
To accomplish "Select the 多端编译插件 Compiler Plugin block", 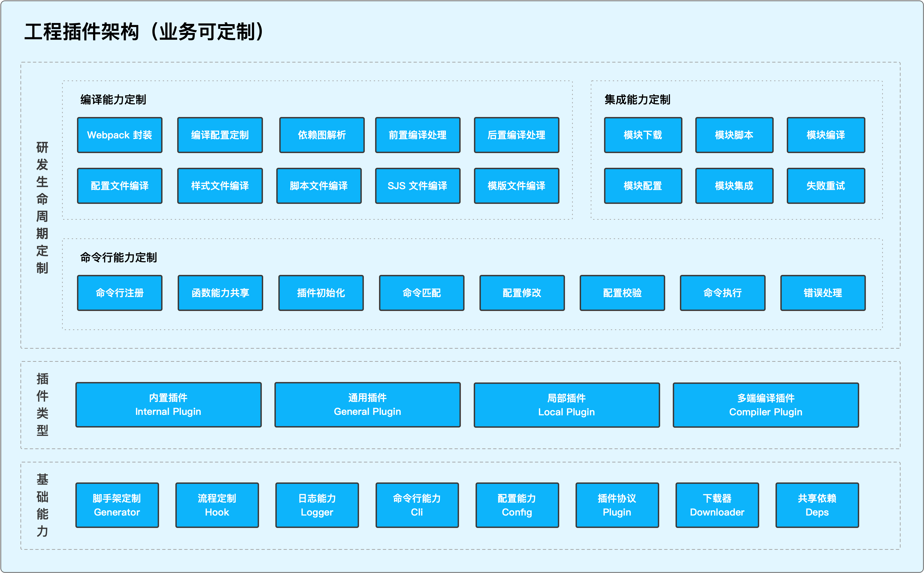I will click(x=766, y=405).
